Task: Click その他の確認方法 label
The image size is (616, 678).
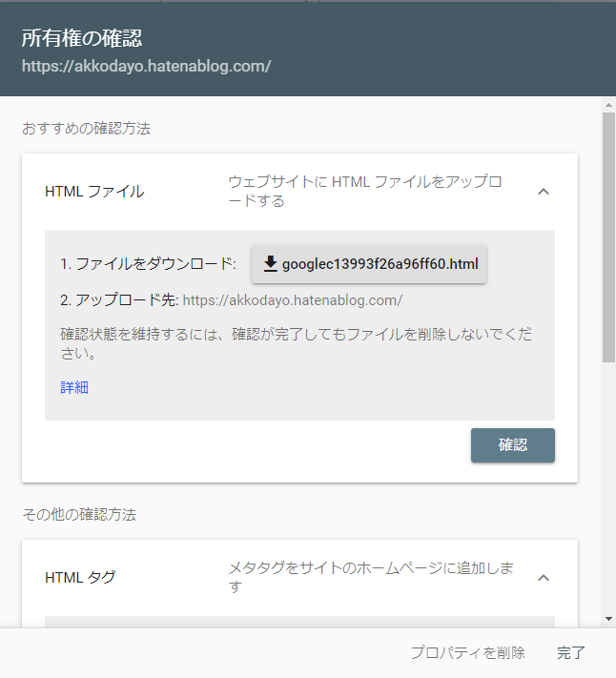Action: (79, 515)
